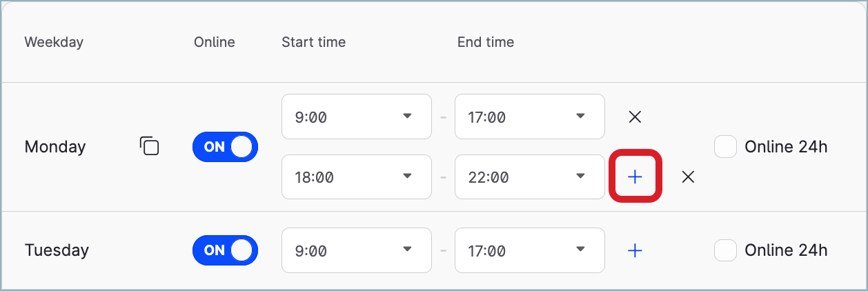Remove Monday's 9:00–17:00 time slot
The height and width of the screenshot is (291, 868).
tap(635, 117)
